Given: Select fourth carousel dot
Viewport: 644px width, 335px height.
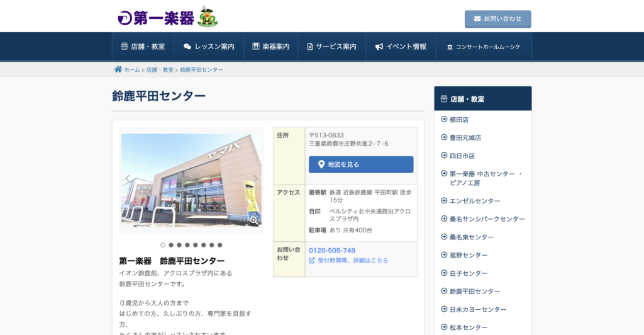Looking at the screenshot, I should (187, 245).
